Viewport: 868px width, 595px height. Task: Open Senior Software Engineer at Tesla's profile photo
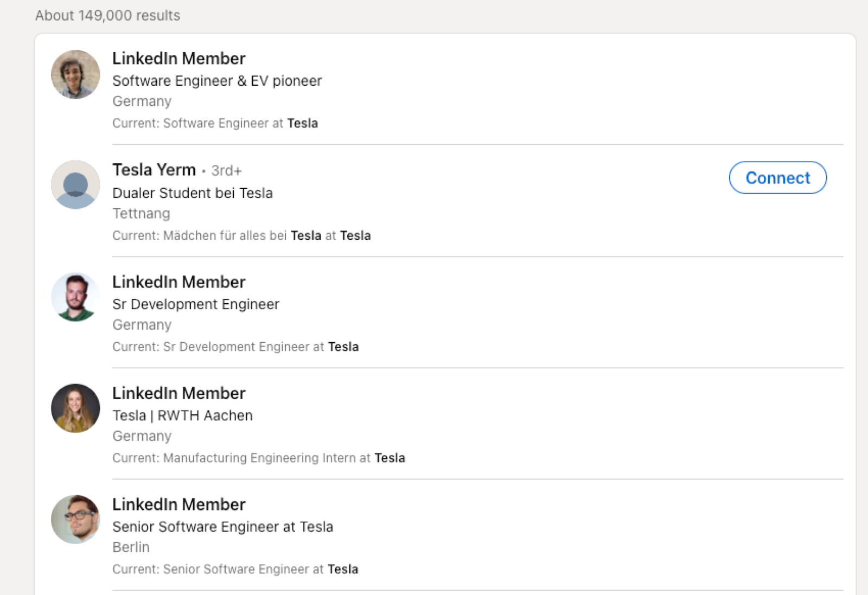75,519
